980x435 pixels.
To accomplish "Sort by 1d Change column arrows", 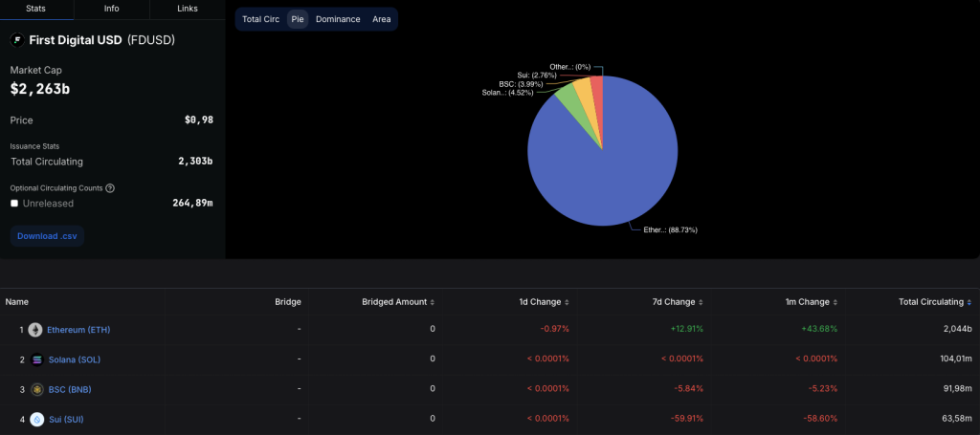I will [567, 302].
